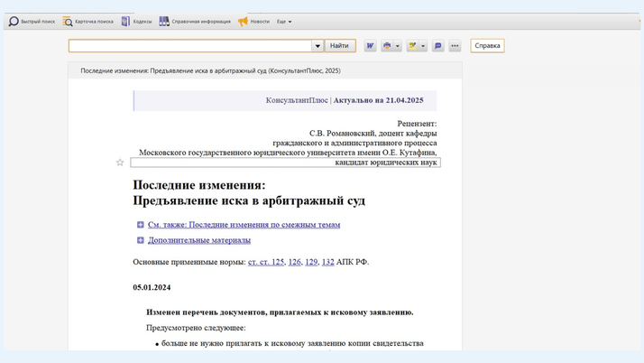Viewport: 644px width, 363px height.
Task: Open marker options dropdown arrow
Action: (423, 46)
